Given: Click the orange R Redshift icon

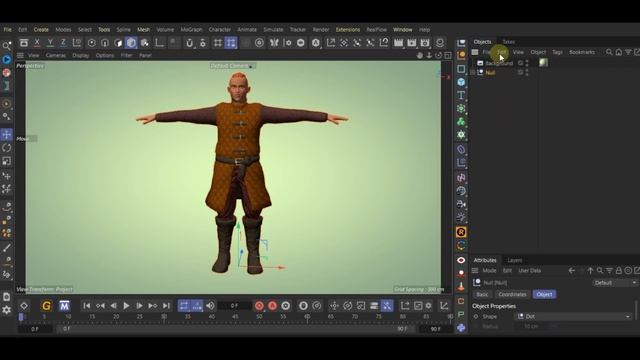Looking at the screenshot, I should pos(461,232).
